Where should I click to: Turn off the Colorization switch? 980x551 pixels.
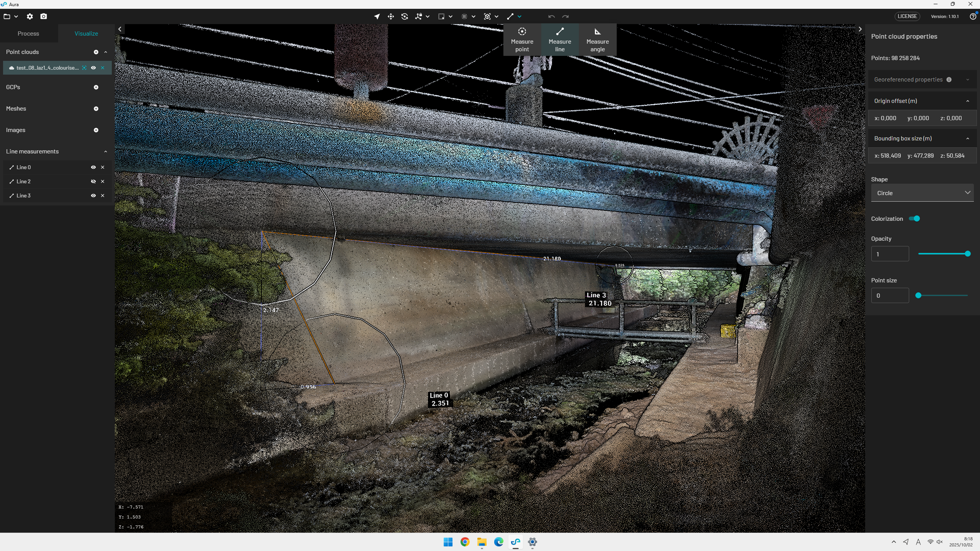(x=915, y=218)
